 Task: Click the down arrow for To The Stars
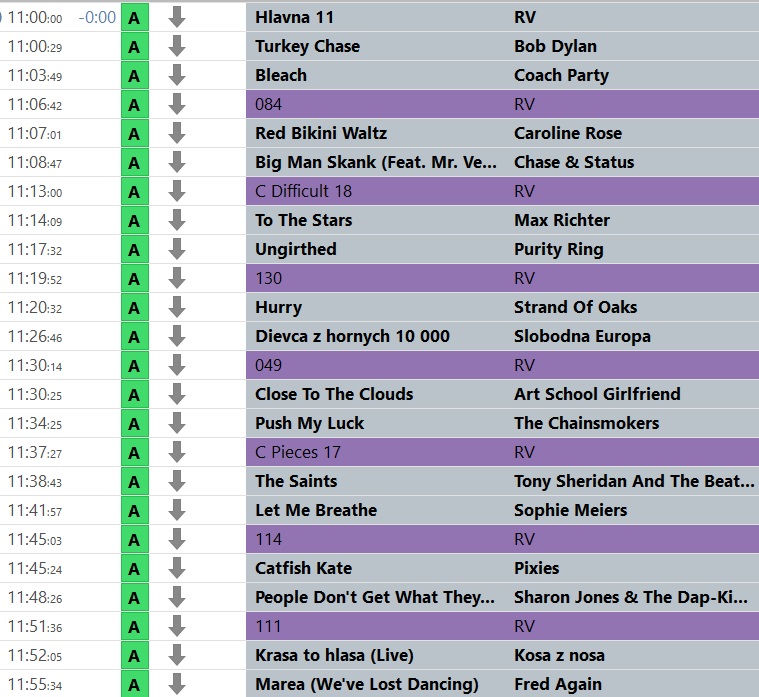177,221
